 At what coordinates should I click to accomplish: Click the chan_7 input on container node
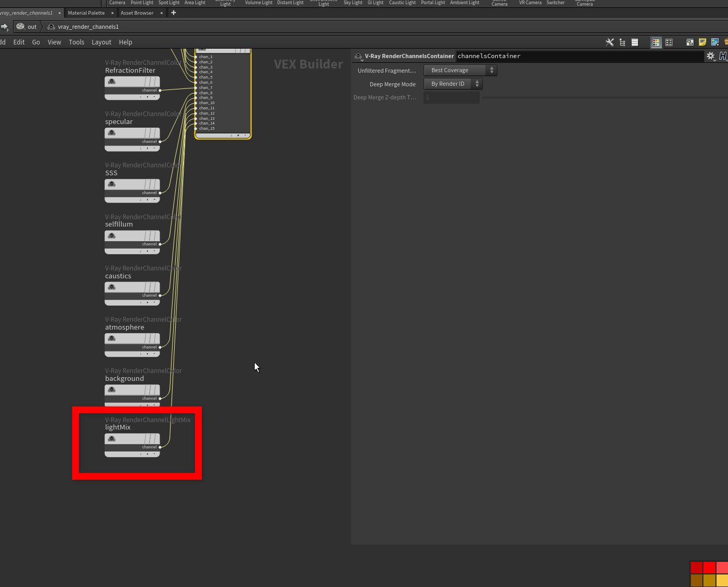[x=197, y=87]
